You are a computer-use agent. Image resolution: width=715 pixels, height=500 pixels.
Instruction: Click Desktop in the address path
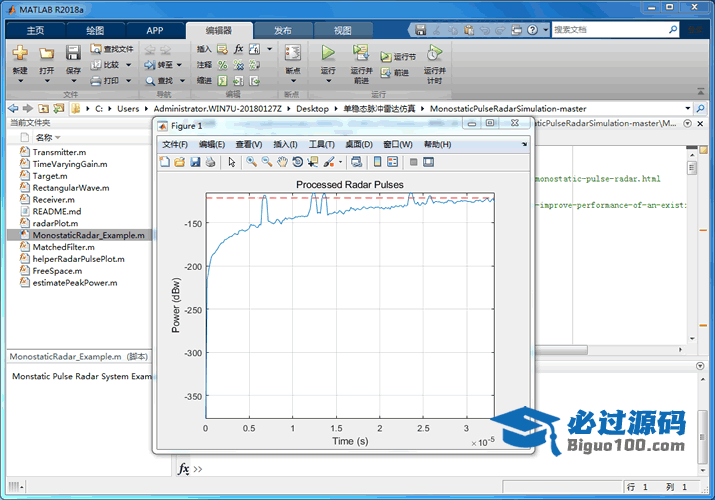click(312, 108)
